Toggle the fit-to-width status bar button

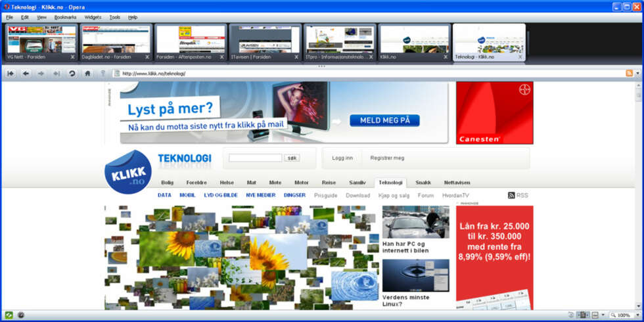[x=583, y=315]
